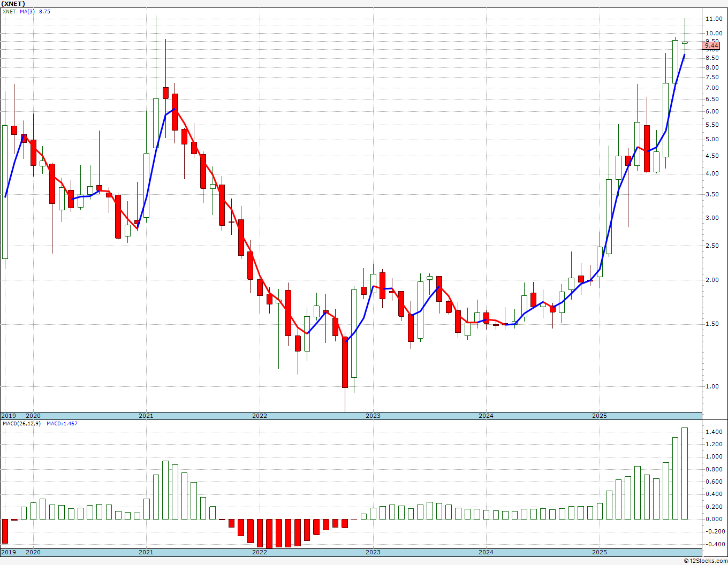Select 1.200 on the MACD axis

click(x=713, y=445)
